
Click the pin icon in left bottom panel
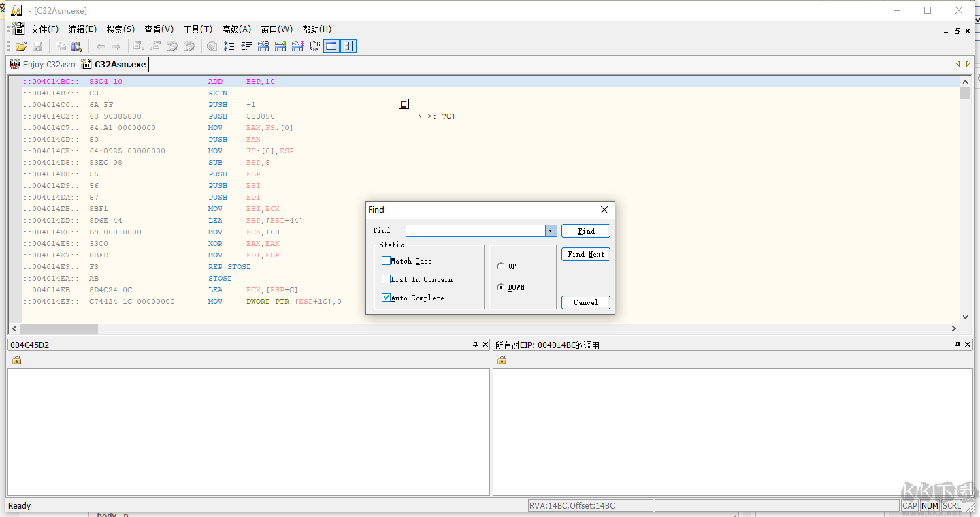475,345
